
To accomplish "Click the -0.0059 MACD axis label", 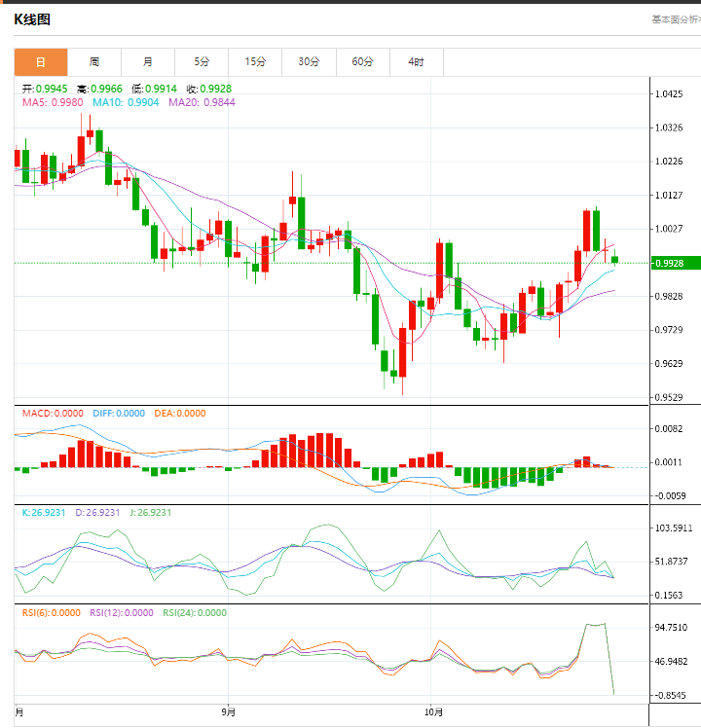I will (669, 495).
